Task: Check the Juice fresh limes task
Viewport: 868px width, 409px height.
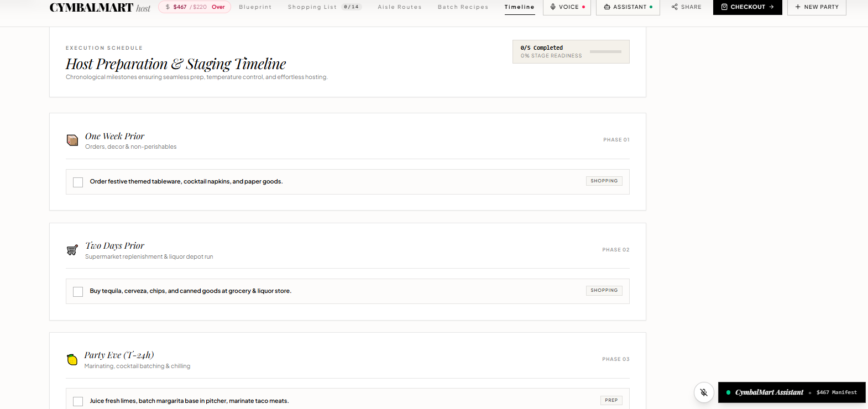Action: (78, 402)
